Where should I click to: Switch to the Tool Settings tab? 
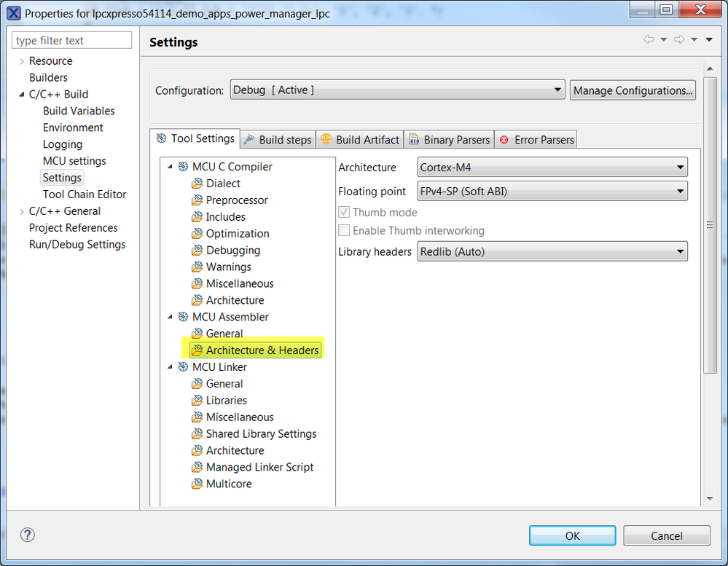tap(195, 138)
